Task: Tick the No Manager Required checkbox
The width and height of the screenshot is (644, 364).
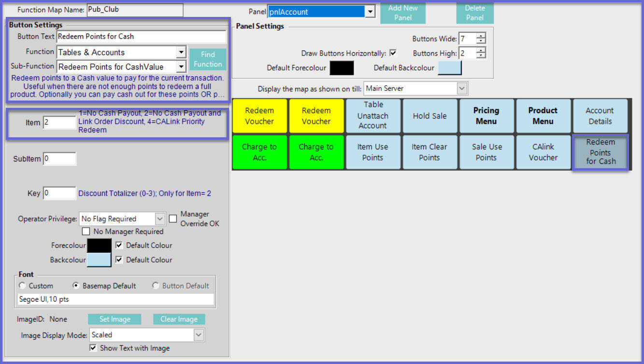Action: 86,232
